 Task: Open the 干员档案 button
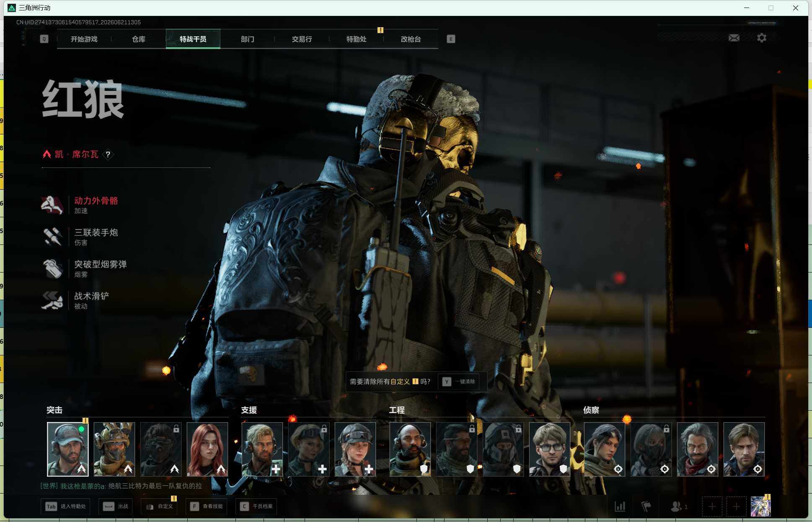tap(256, 507)
